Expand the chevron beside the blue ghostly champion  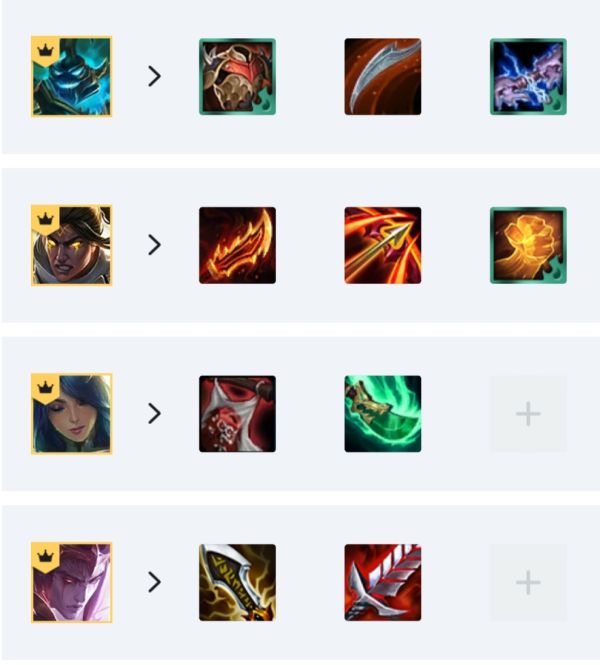click(155, 76)
